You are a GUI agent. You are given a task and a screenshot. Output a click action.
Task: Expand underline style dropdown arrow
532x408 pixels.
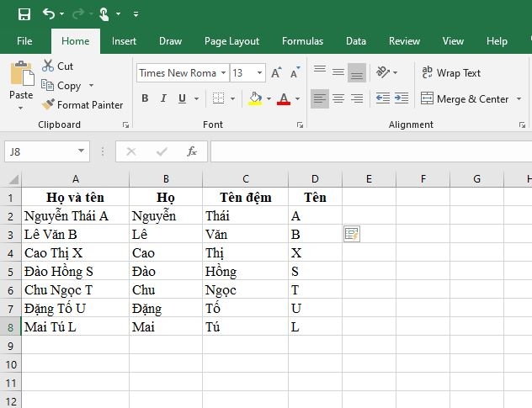click(196, 98)
